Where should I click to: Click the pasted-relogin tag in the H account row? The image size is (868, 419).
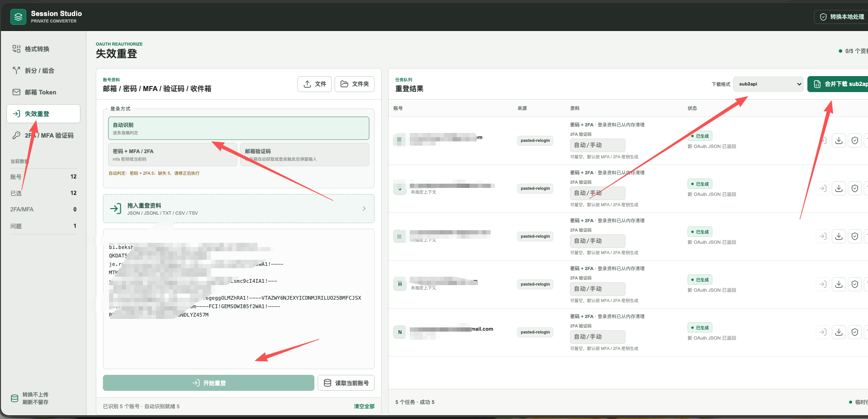[x=535, y=284]
